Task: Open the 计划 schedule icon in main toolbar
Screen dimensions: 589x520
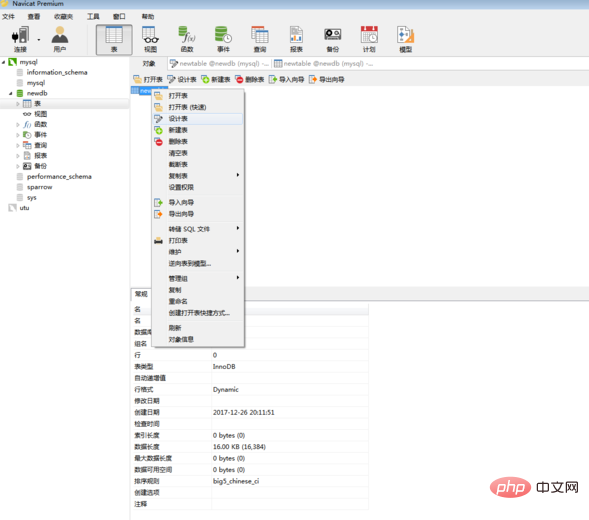Action: click(369, 39)
